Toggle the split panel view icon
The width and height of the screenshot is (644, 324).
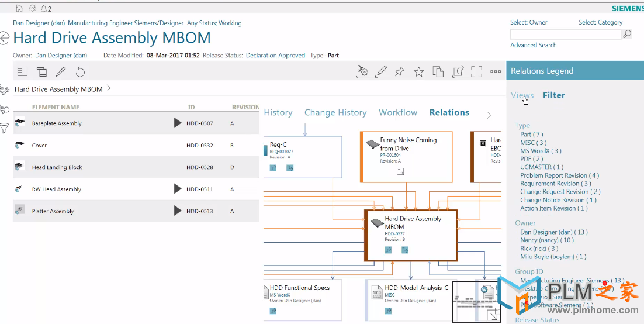click(22, 71)
